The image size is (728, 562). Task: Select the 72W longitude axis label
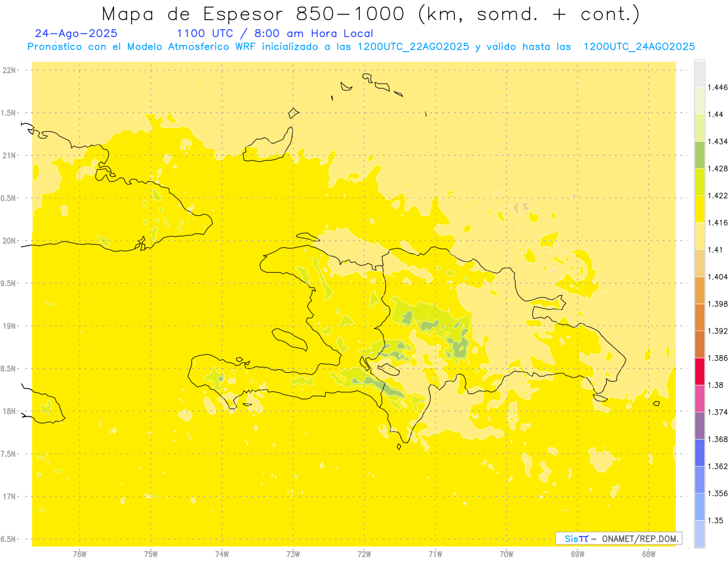click(x=364, y=554)
